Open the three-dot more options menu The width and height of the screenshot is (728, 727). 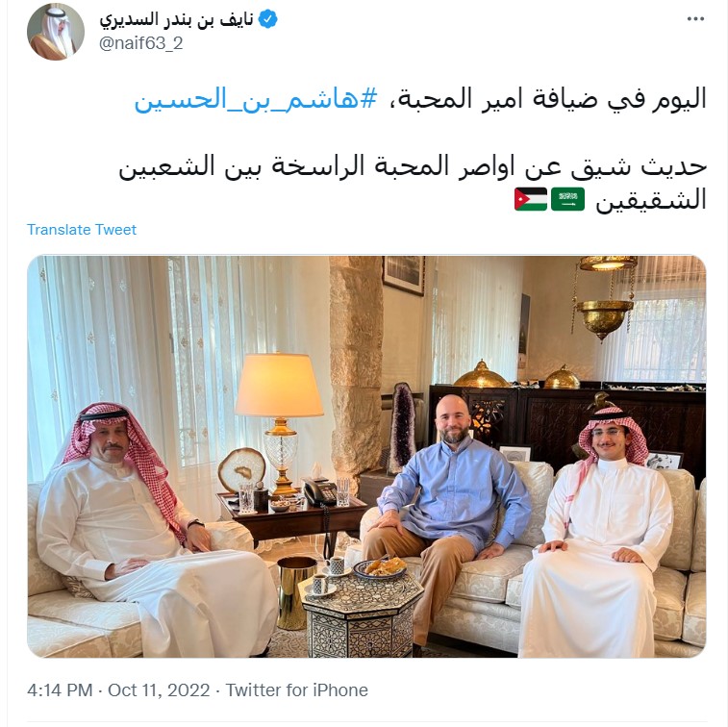pos(695,19)
